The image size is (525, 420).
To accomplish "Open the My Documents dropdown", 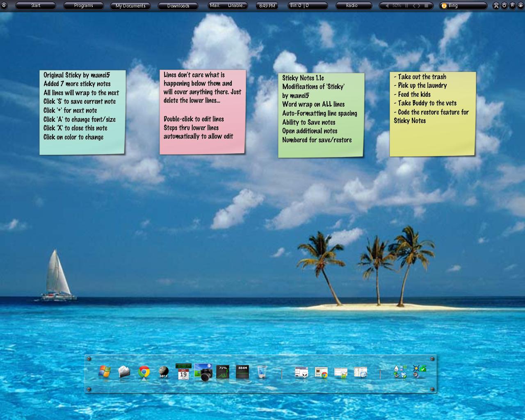I will tap(130, 6).
